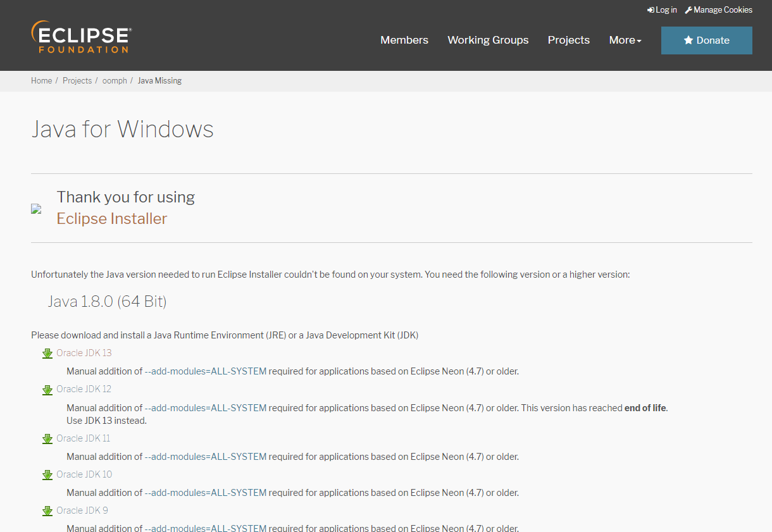772x532 pixels.
Task: Open the Eclipse Installer link
Action: (x=112, y=219)
